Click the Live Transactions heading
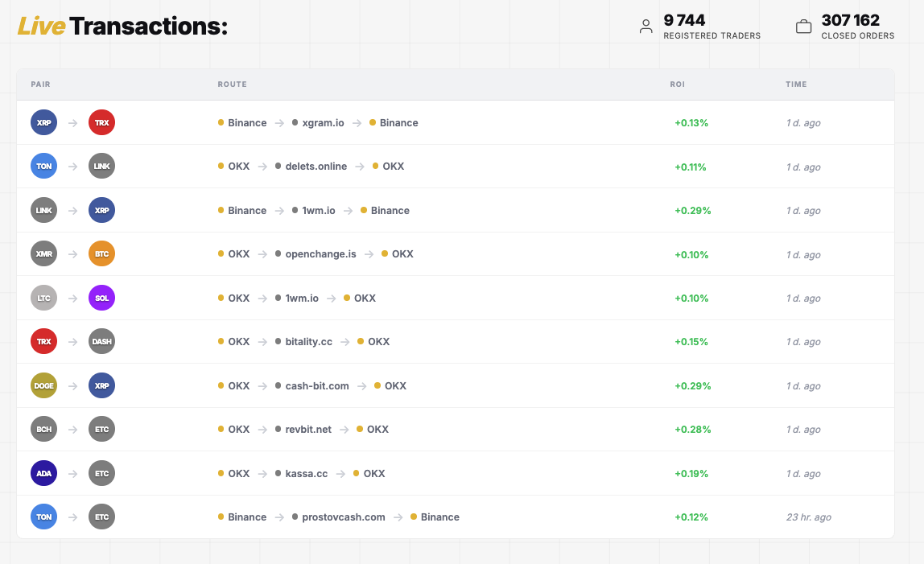The width and height of the screenshot is (924, 564). [122, 27]
